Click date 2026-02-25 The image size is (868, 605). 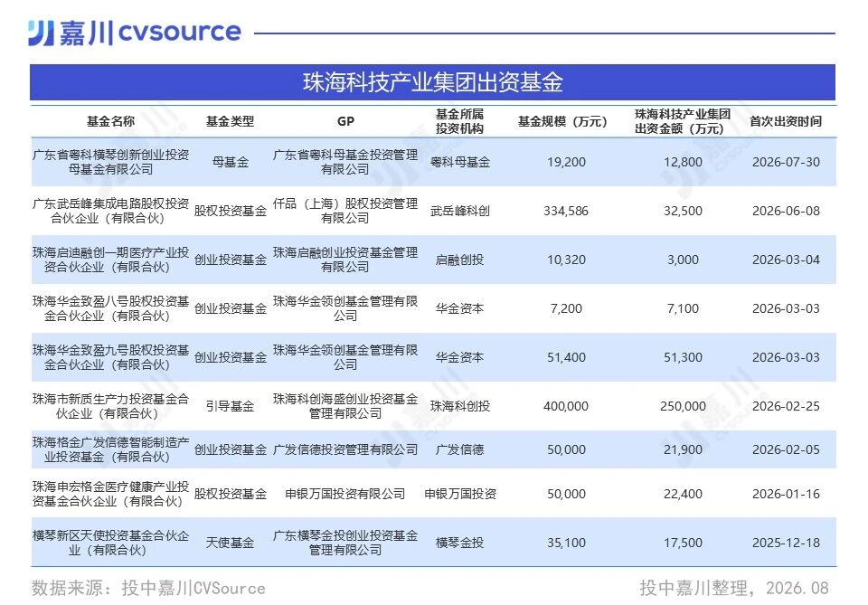[786, 406]
